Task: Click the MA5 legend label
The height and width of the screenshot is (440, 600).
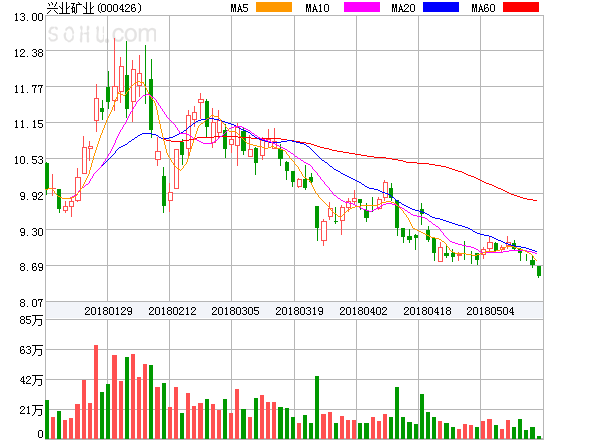Action: [x=239, y=8]
